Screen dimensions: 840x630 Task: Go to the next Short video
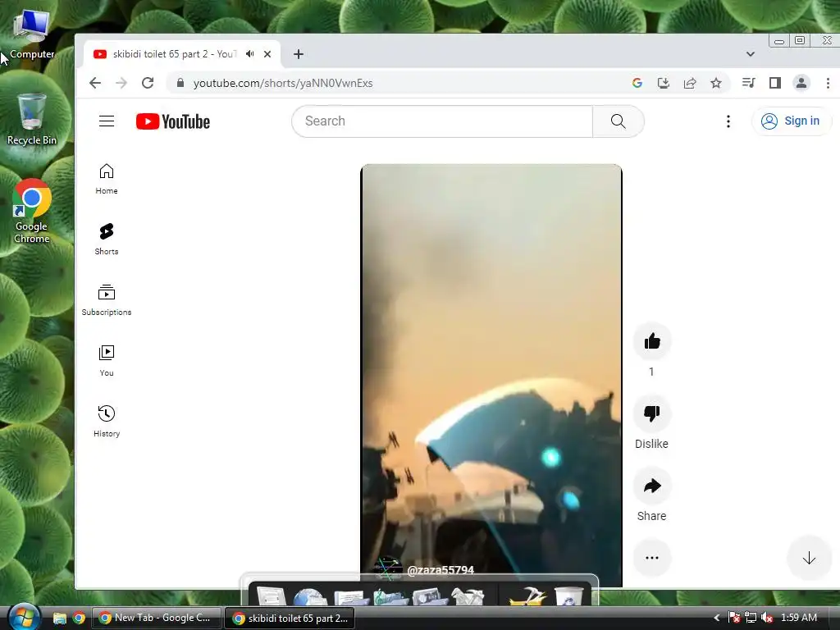[x=809, y=558]
